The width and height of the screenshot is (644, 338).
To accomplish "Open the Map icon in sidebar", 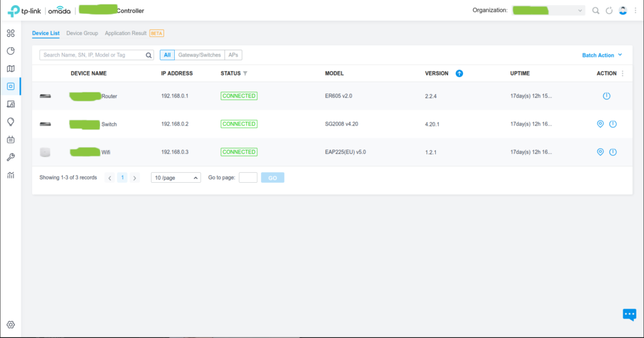I will [11, 68].
